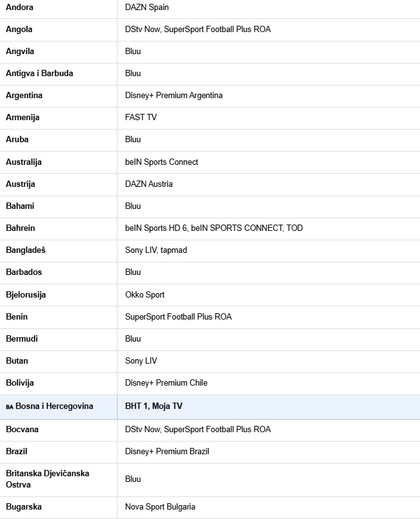The height and width of the screenshot is (519, 420).
Task: Click the DAZN Austria broadcaster cell
Action: (268, 184)
